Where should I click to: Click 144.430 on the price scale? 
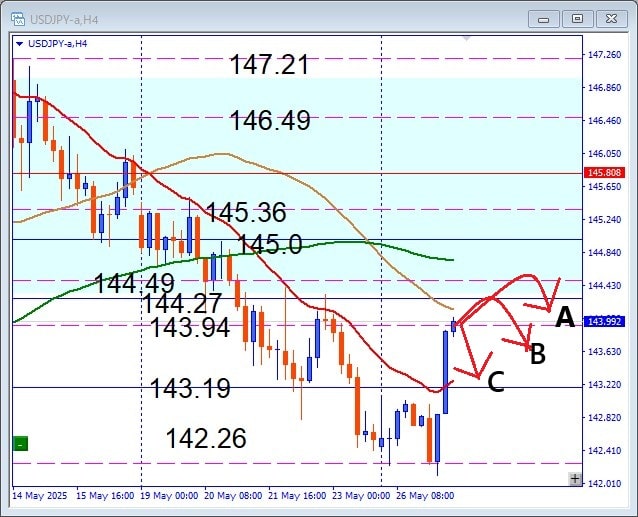click(605, 286)
